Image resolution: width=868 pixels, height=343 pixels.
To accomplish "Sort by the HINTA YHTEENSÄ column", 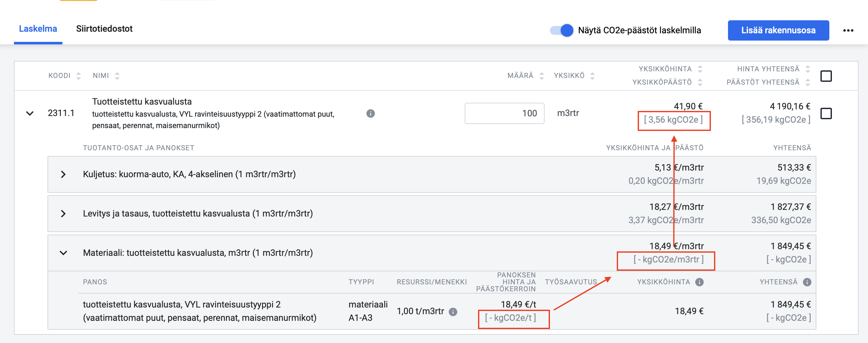I will click(x=808, y=69).
